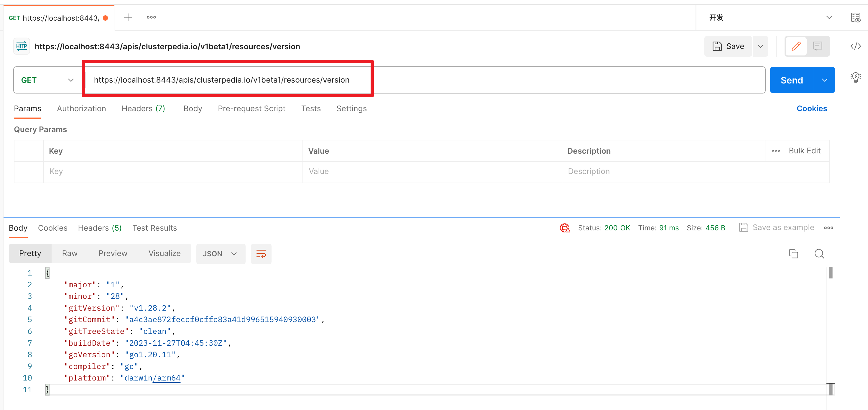The height and width of the screenshot is (410, 868).
Task: Open the lightbulb info icon in the sidebar
Action: pos(855,77)
